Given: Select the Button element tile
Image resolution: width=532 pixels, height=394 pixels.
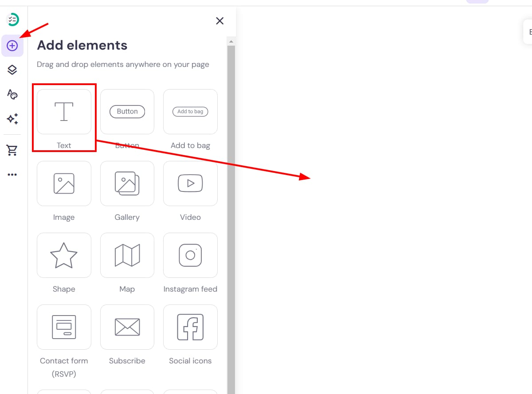Looking at the screenshot, I should [127, 112].
